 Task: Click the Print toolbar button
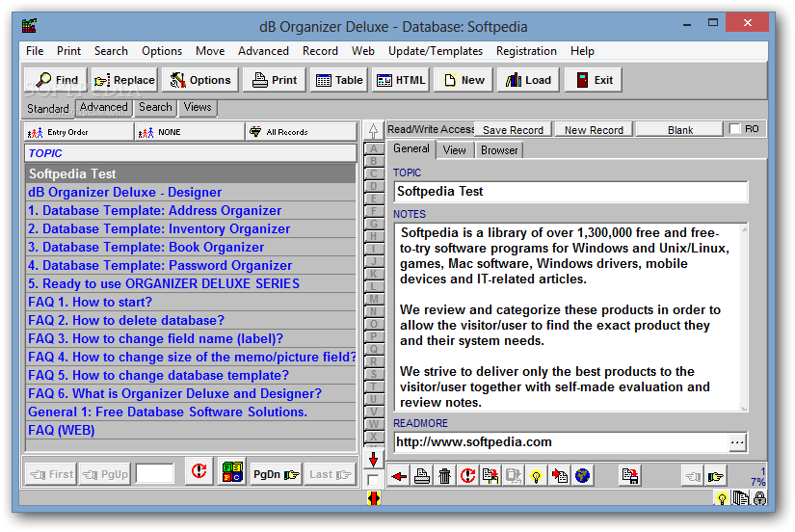[275, 80]
